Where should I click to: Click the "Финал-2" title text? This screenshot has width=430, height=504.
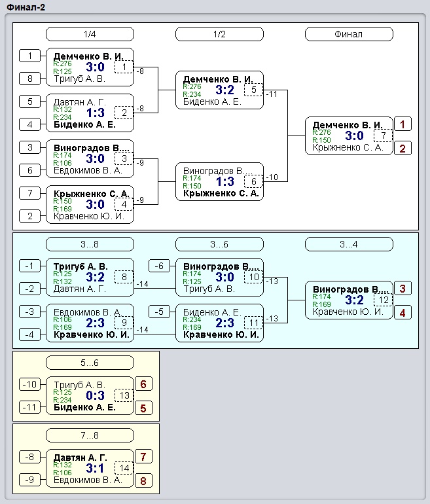click(26, 7)
